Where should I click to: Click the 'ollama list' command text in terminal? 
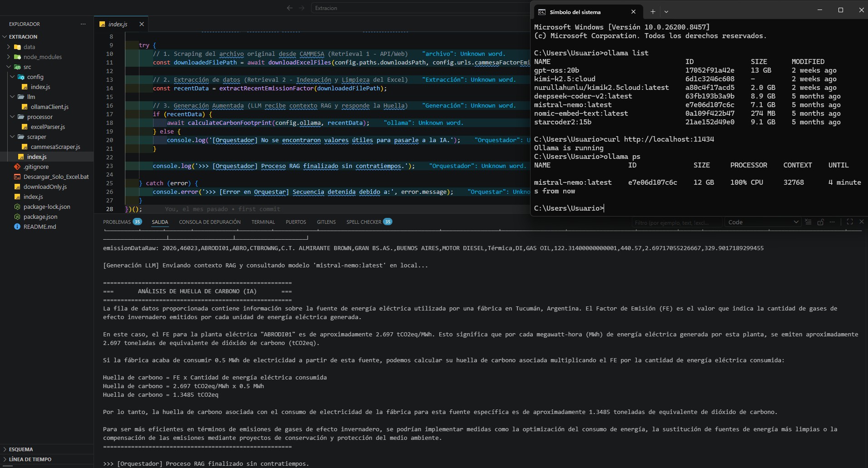626,53
